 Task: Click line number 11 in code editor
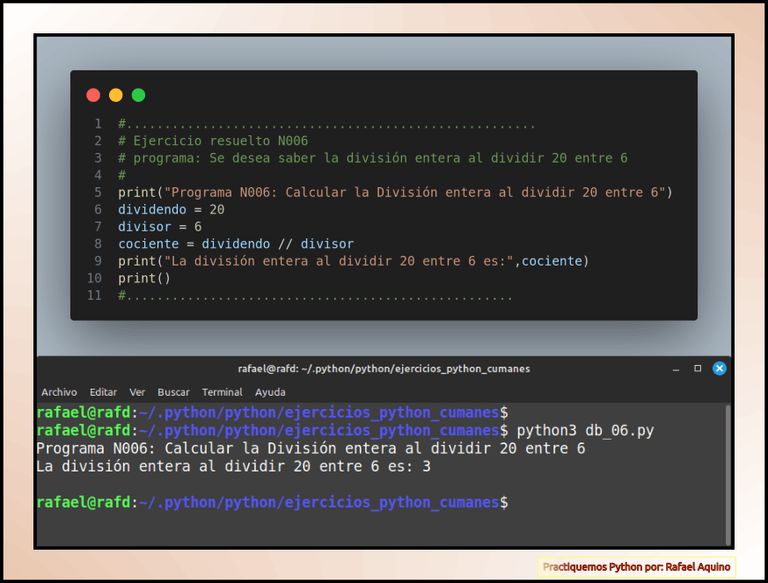[95, 295]
